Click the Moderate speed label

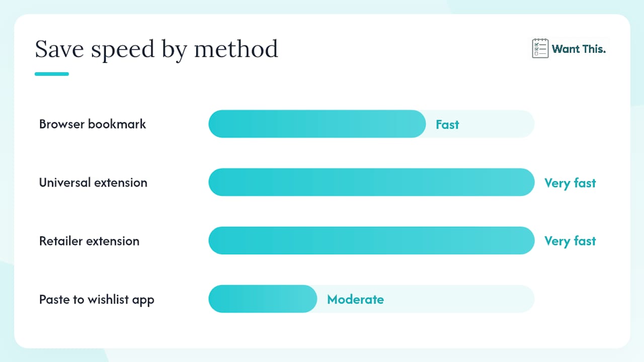pos(355,299)
